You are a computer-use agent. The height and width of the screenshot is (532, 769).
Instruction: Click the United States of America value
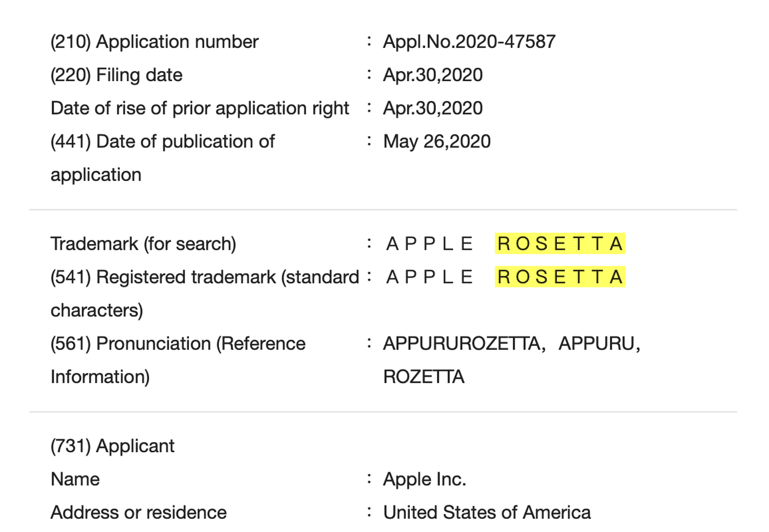click(x=486, y=512)
